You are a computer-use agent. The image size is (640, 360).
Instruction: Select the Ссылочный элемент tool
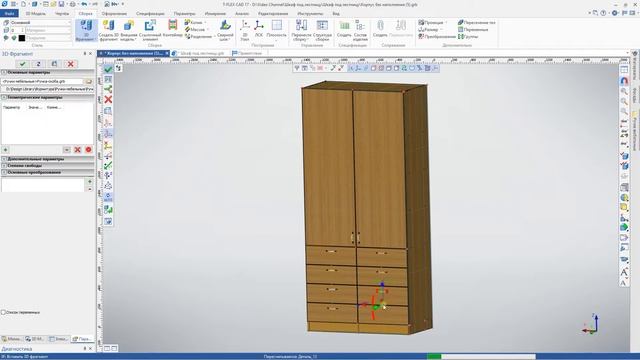coord(150,30)
